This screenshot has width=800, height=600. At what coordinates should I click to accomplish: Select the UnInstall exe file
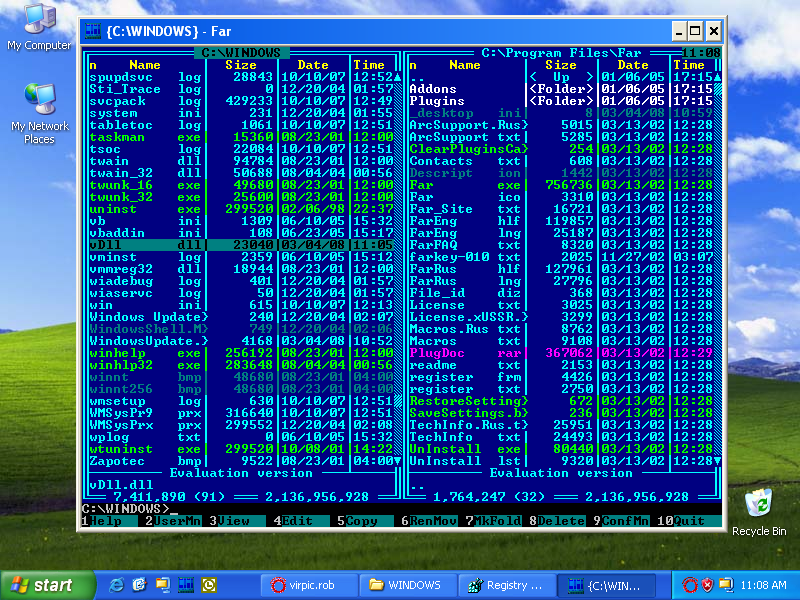click(561, 449)
